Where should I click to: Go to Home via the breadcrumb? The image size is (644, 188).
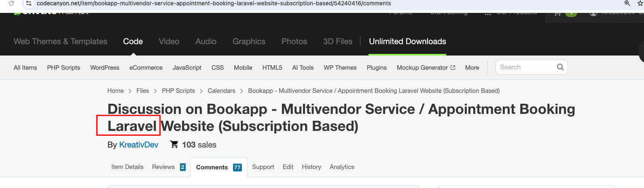coord(115,91)
